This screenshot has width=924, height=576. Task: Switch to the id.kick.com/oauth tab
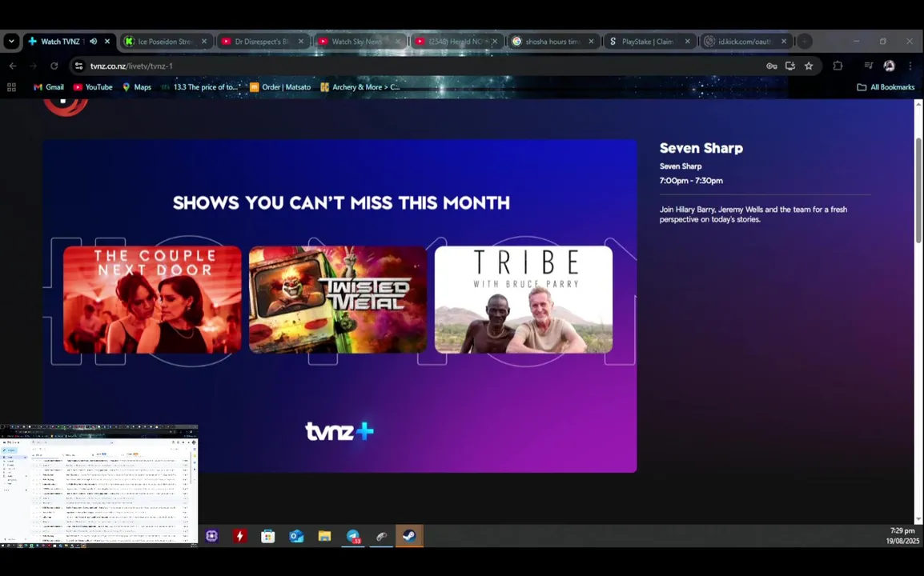pyautogui.click(x=745, y=42)
